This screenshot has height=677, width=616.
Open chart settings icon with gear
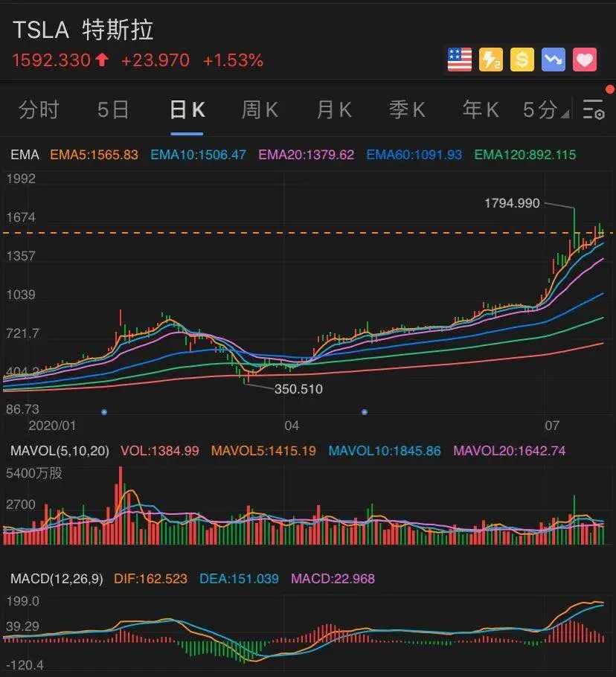[594, 110]
